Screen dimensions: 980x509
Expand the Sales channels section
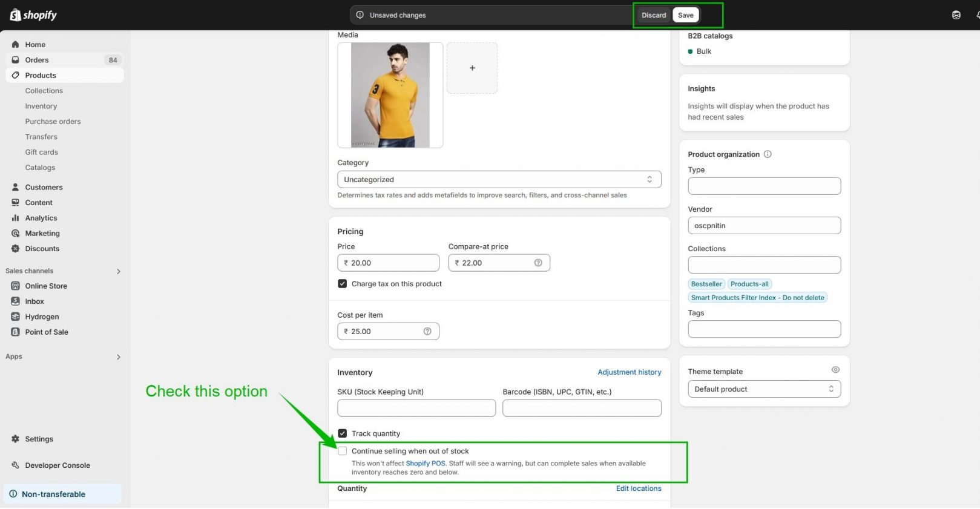pyautogui.click(x=119, y=272)
